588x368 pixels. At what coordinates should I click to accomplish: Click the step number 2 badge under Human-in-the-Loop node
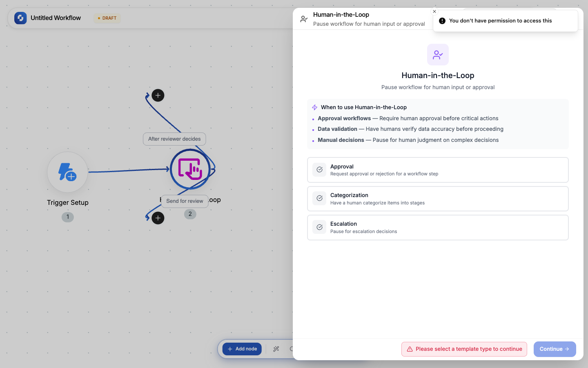190,214
